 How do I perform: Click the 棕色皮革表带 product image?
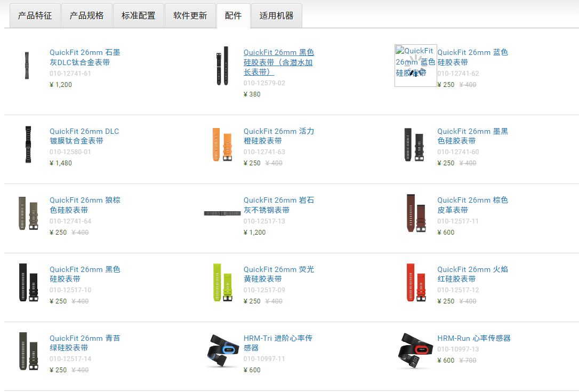[416, 213]
